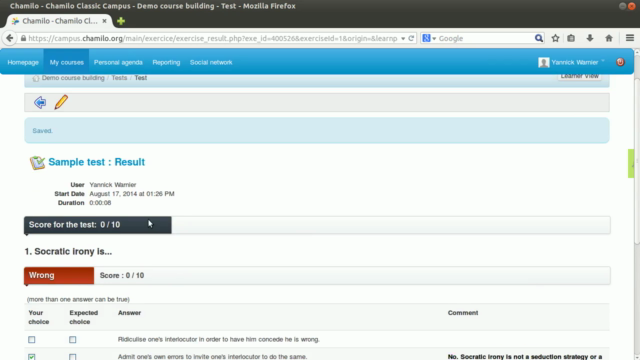
Task: Open new tab with plus icon
Action: [121, 21]
